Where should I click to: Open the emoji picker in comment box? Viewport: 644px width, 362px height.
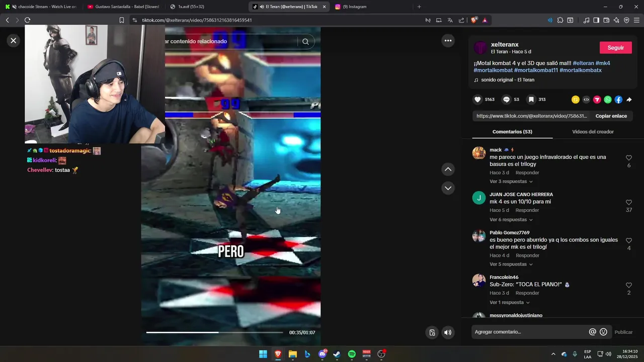(603, 332)
